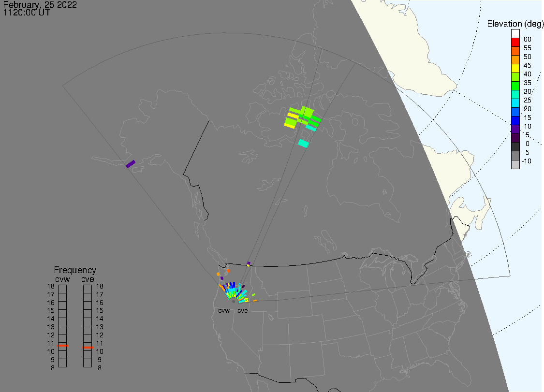Select the dark gray swatch between 0 and -5
This screenshot has height=392, width=544.
tap(515, 147)
